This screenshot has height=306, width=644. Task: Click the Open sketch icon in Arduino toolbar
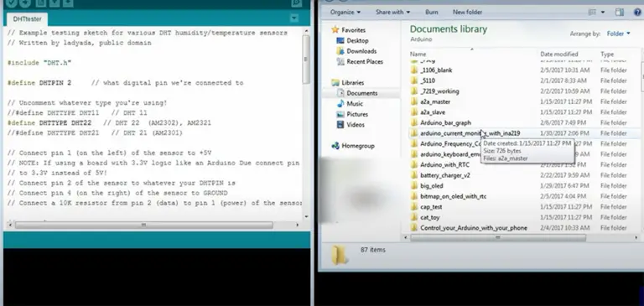click(55, 3)
